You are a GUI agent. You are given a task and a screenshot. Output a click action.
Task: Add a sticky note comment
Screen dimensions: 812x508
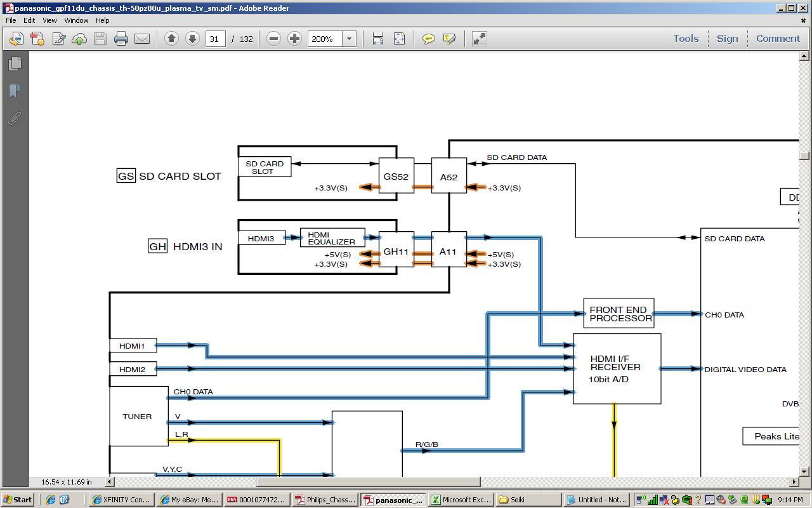pyautogui.click(x=429, y=39)
